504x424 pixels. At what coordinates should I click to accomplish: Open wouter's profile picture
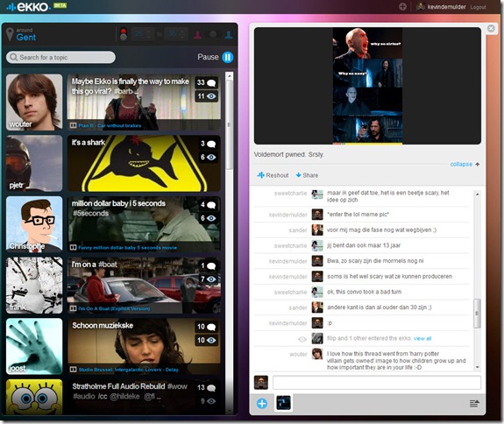click(x=34, y=102)
